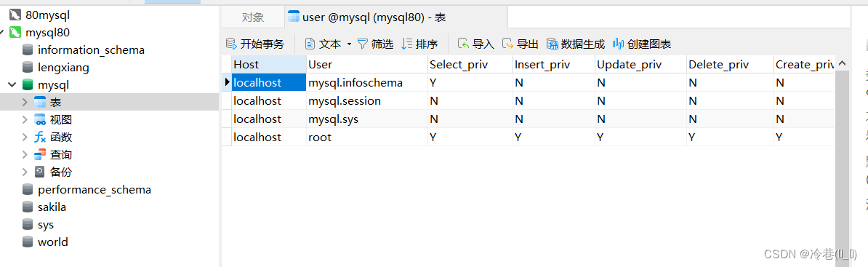Click the Create Chart (创建图表) icon
The image size is (868, 267).
[x=619, y=44]
